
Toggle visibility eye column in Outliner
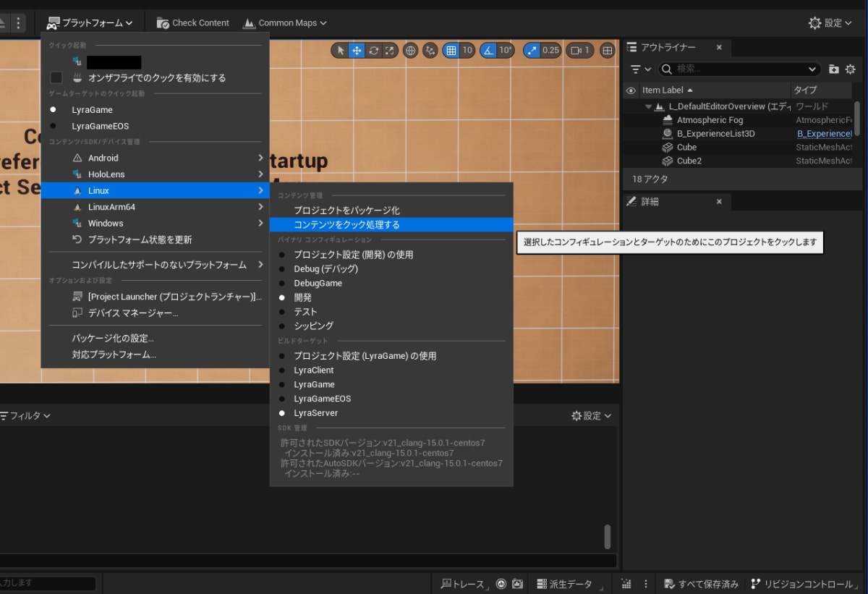pyautogui.click(x=631, y=90)
